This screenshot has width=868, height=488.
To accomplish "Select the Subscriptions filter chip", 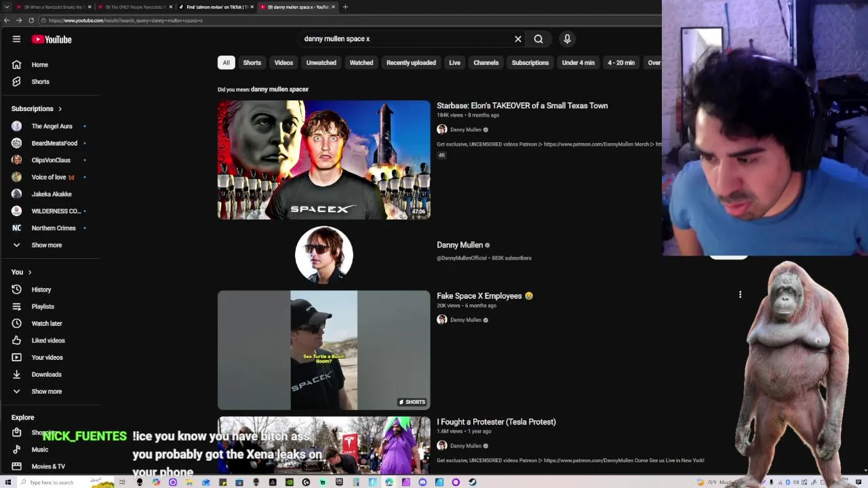I will click(530, 62).
